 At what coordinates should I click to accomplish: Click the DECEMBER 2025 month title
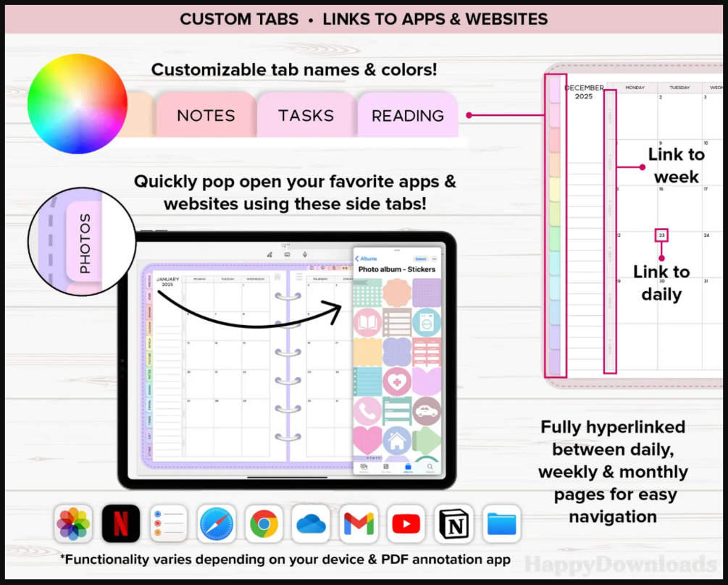pos(584,92)
